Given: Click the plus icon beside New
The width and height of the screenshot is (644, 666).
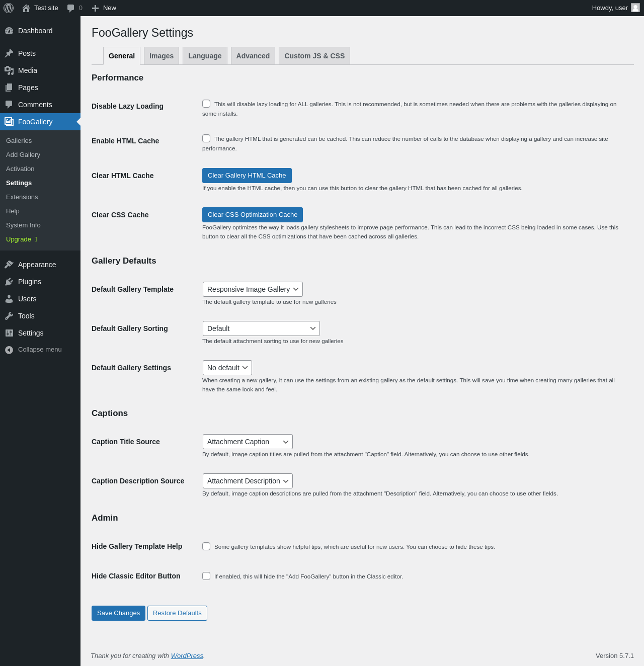Looking at the screenshot, I should pos(95,8).
